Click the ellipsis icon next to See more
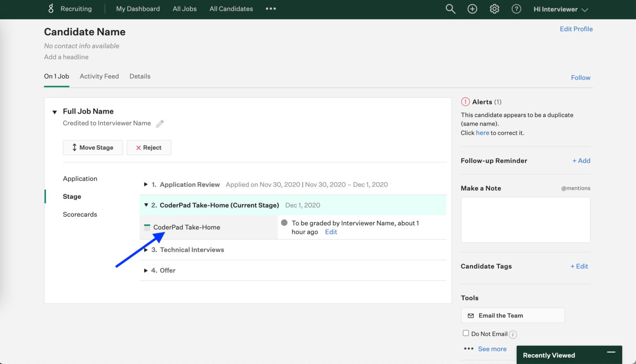The height and width of the screenshot is (364, 636). click(468, 349)
